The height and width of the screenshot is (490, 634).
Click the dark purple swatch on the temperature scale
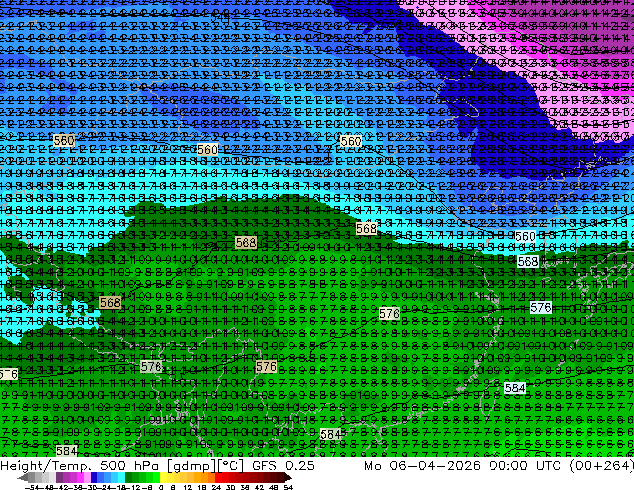59,477
